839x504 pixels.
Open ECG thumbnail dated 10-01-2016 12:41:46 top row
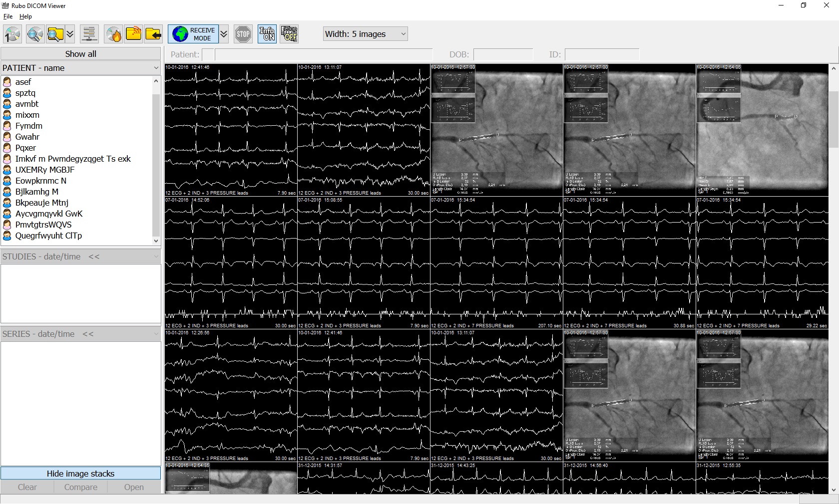(x=231, y=130)
